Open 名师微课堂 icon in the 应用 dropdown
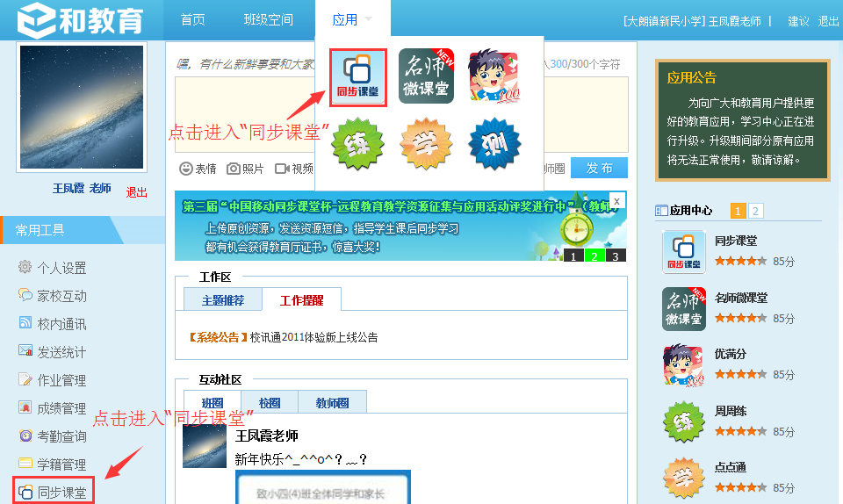Viewport: 843px width, 504px height. [x=426, y=76]
